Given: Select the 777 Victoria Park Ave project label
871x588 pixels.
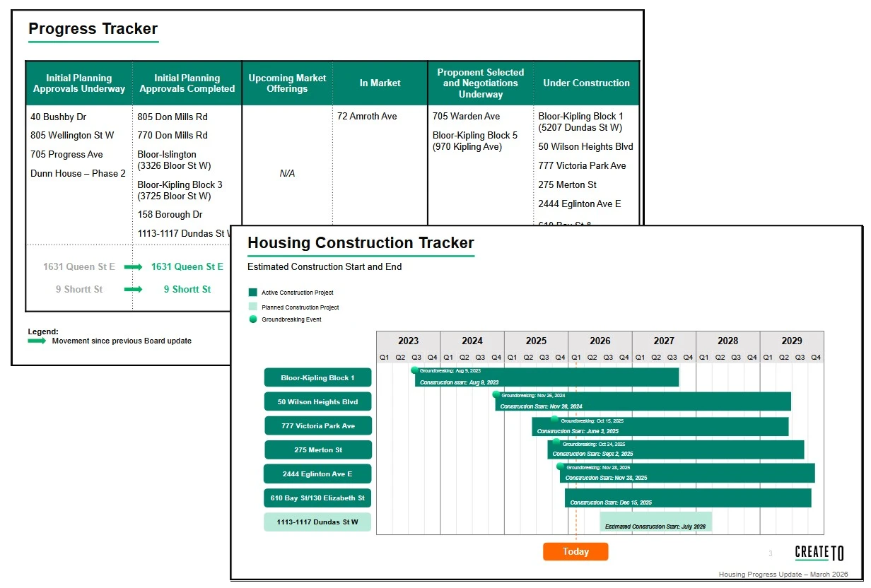Looking at the screenshot, I should click(318, 425).
